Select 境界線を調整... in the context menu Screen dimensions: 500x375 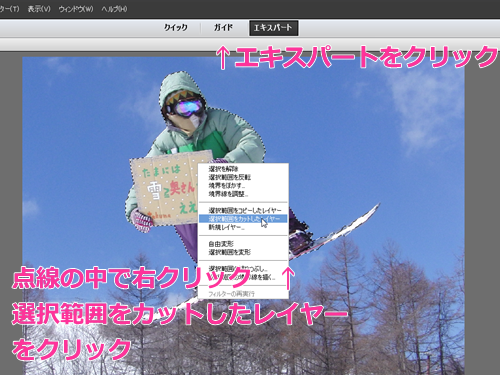click(243, 194)
